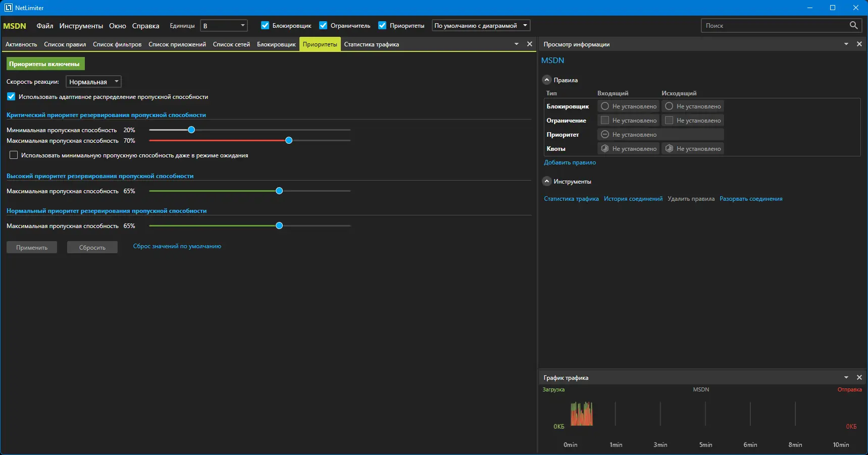Click incoming Quota rule icon
Image resolution: width=868 pixels, height=455 pixels.
point(605,149)
